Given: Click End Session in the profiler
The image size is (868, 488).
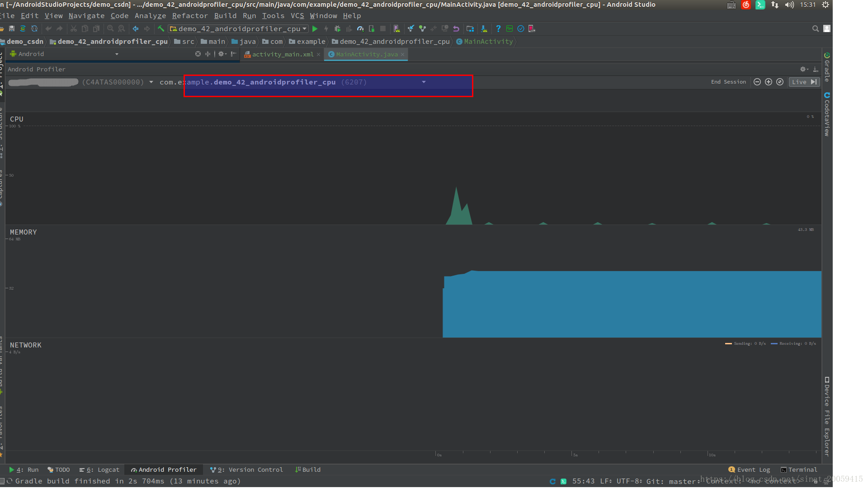Looking at the screenshot, I should coord(728,82).
